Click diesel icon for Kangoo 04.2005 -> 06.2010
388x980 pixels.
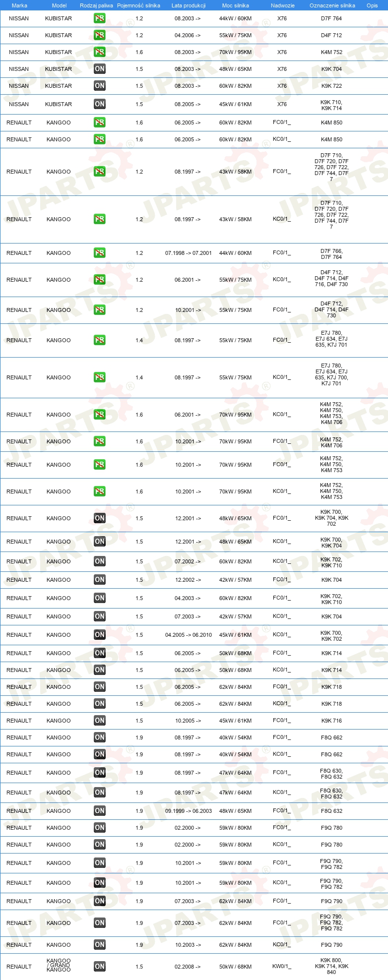point(99,635)
